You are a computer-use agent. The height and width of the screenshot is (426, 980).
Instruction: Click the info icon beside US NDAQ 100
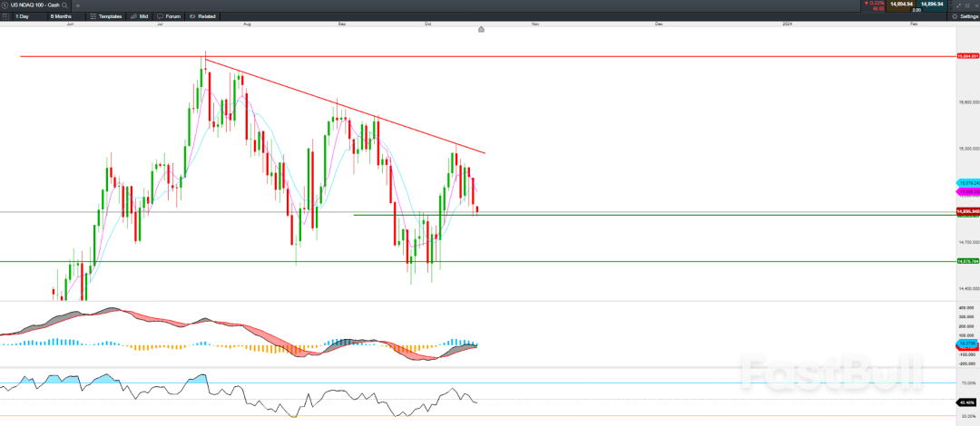pyautogui.click(x=5, y=5)
